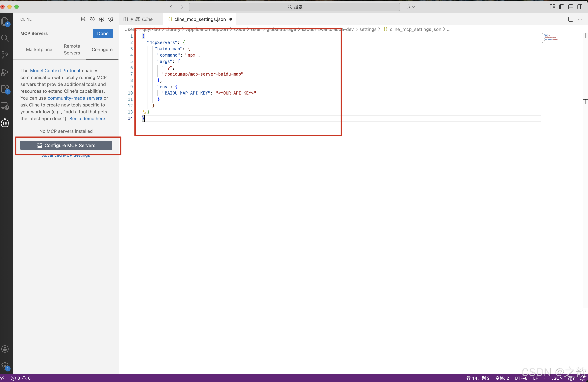This screenshot has width=588, height=382.
Task: Expand the settings folder breadcrumb
Action: coord(368,29)
